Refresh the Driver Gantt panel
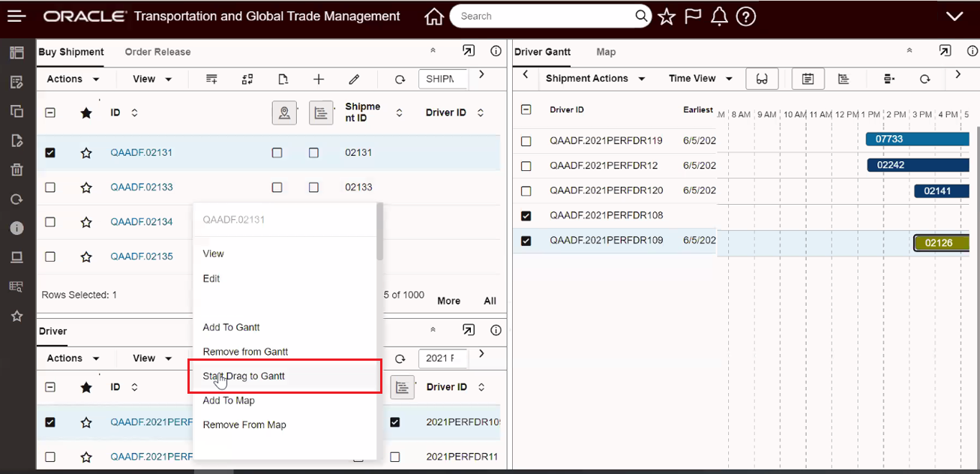 tap(925, 79)
